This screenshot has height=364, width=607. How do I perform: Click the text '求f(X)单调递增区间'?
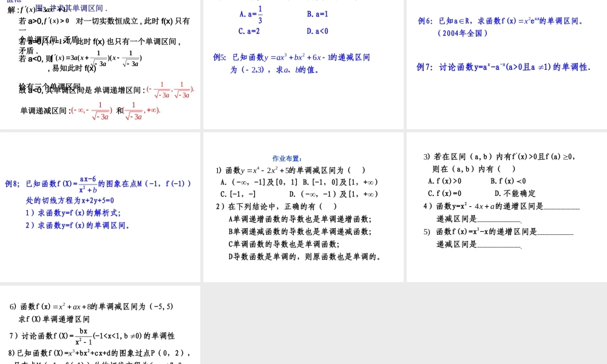[x=54, y=319]
